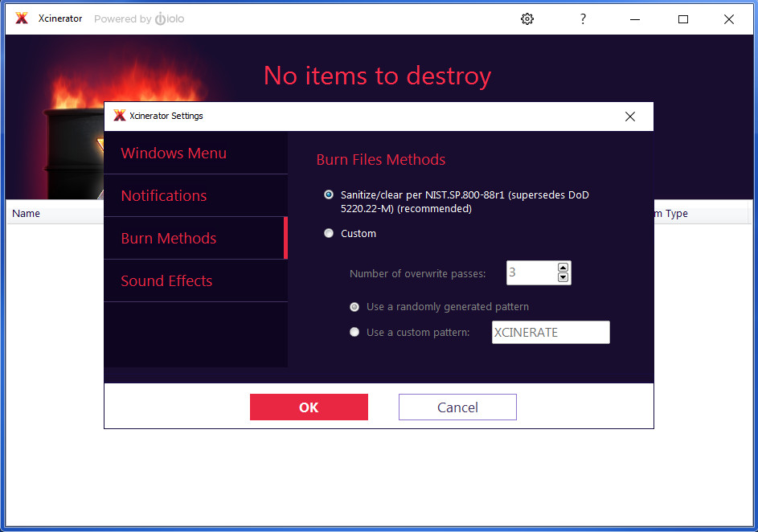This screenshot has height=532, width=758.
Task: Select the Sanitize/clear per NIST.SP.800-88r1 radio button
Action: click(x=329, y=194)
